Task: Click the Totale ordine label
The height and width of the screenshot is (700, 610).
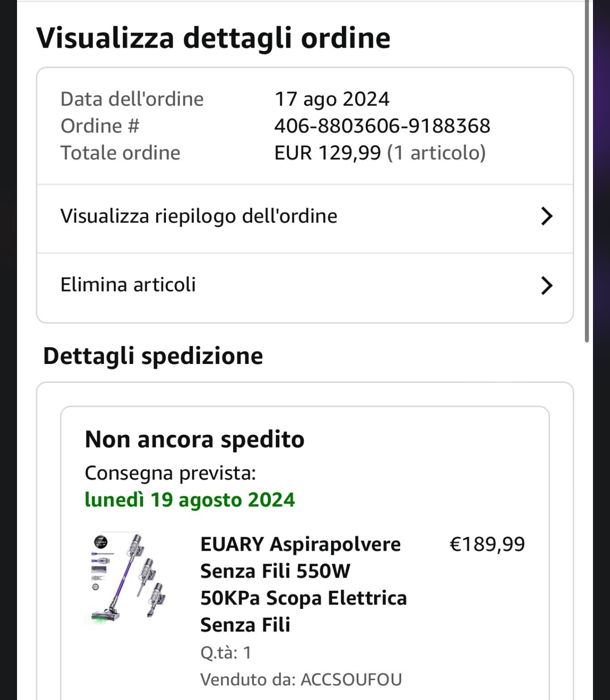Action: click(x=120, y=153)
